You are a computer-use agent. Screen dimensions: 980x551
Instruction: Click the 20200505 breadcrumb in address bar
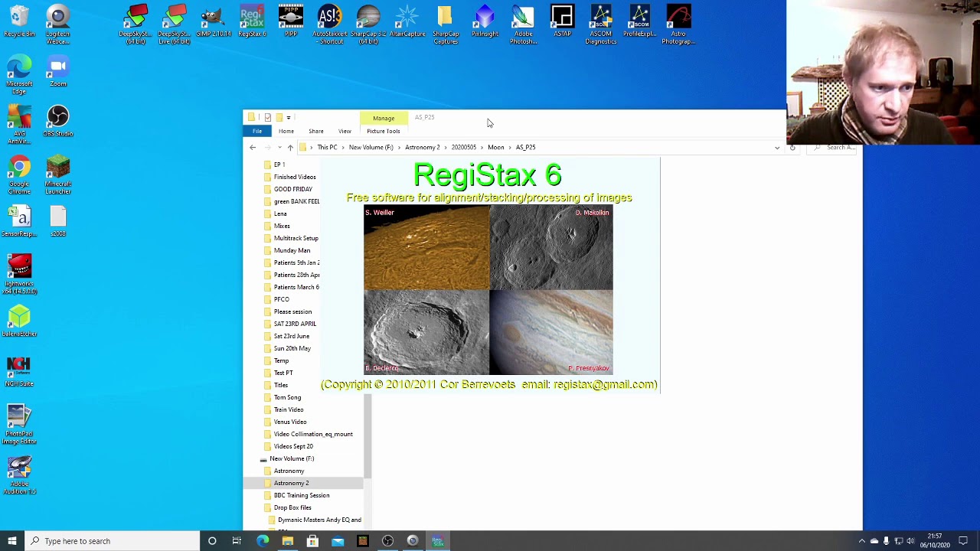[x=463, y=147]
